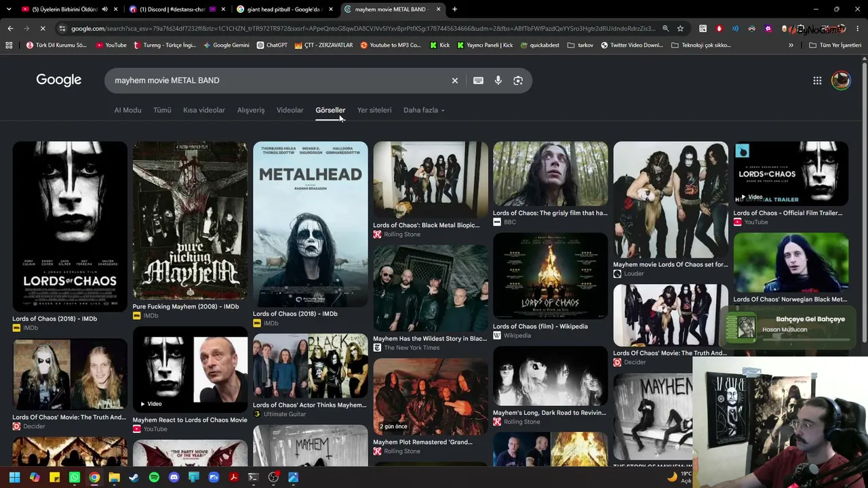Open the 'Türk Dil Kurumu Sö...' bookmark

pos(56,45)
